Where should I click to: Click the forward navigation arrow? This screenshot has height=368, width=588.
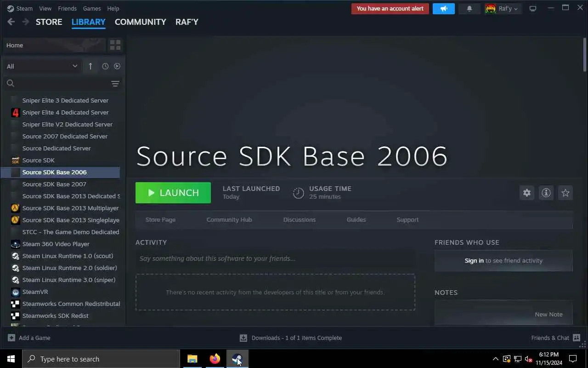click(26, 22)
